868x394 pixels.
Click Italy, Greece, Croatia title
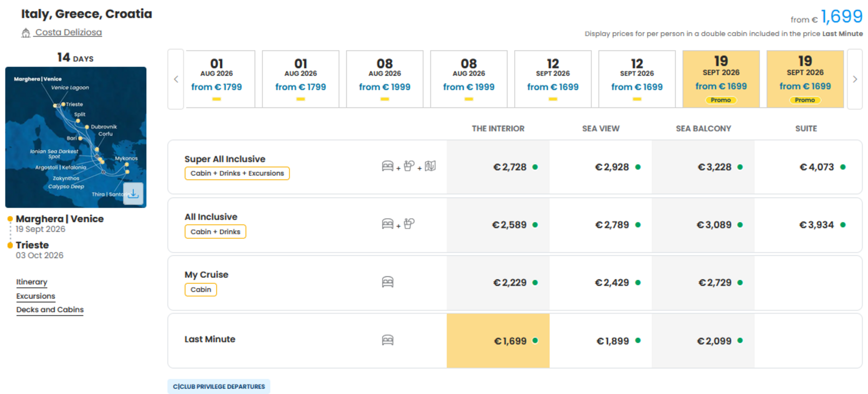coord(87,14)
